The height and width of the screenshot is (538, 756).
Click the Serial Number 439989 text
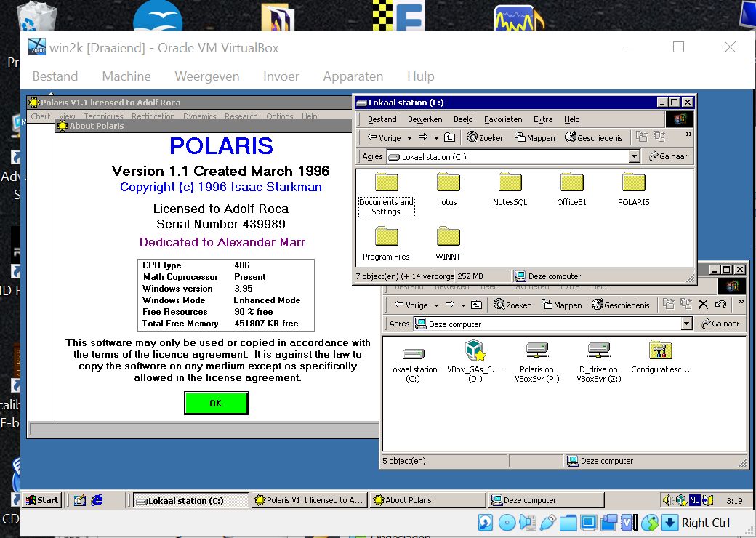click(221, 224)
